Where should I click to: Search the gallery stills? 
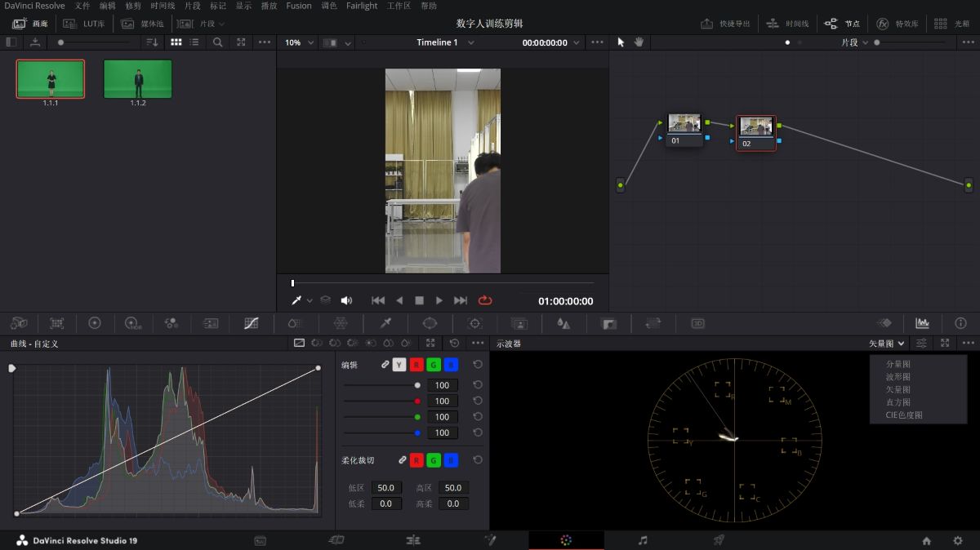217,42
